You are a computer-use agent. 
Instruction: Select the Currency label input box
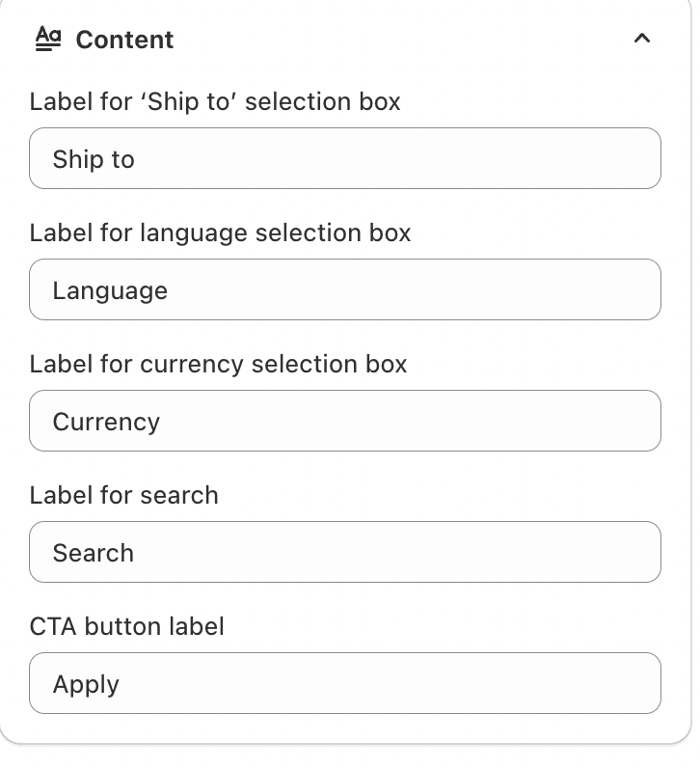(x=344, y=421)
